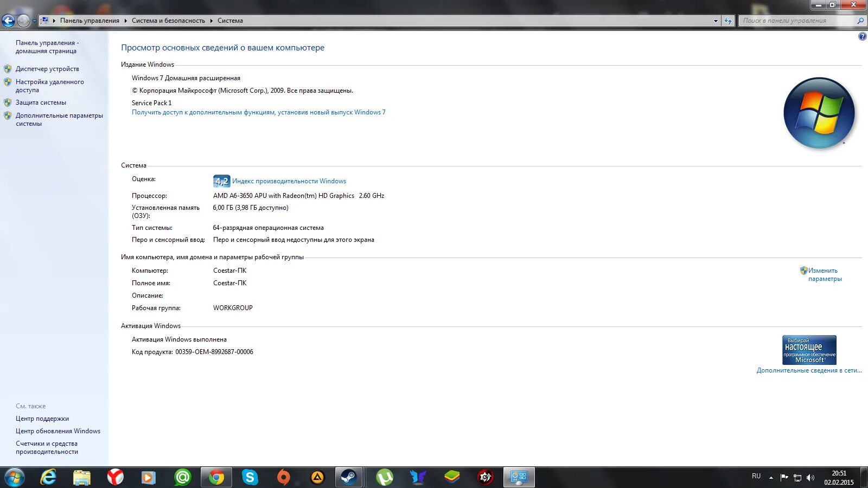The height and width of the screenshot is (488, 868).
Task: Click 64-разрядная операционная система text
Action: (269, 228)
